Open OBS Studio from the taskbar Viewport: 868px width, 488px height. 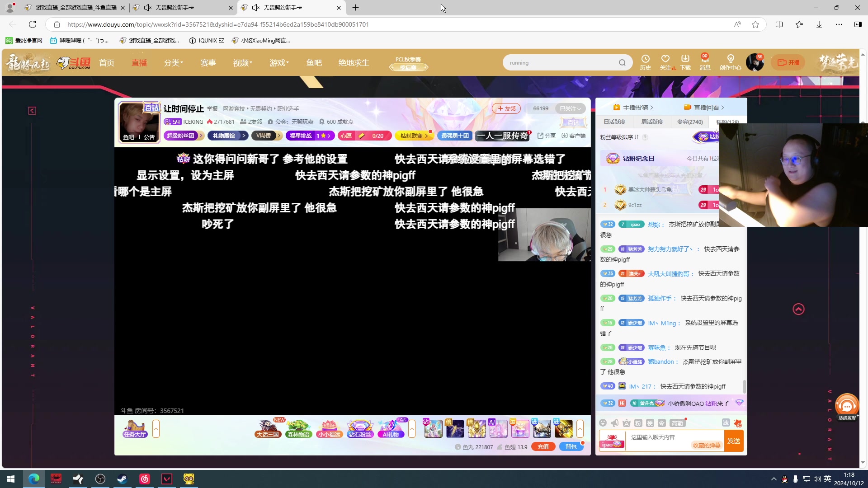100,479
